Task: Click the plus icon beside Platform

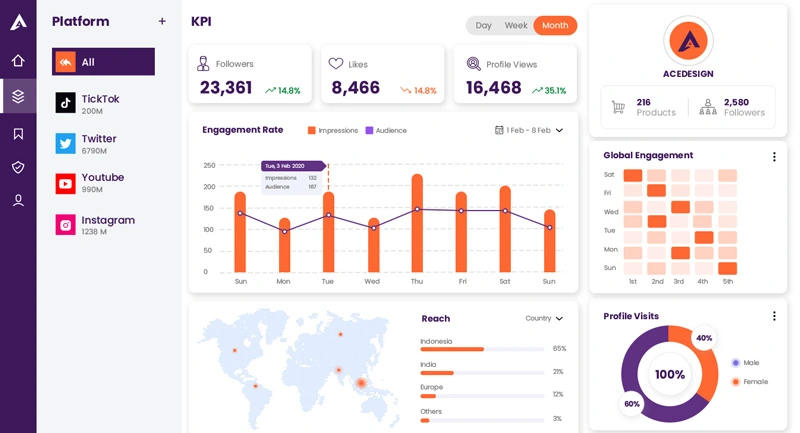Action: 162,21
